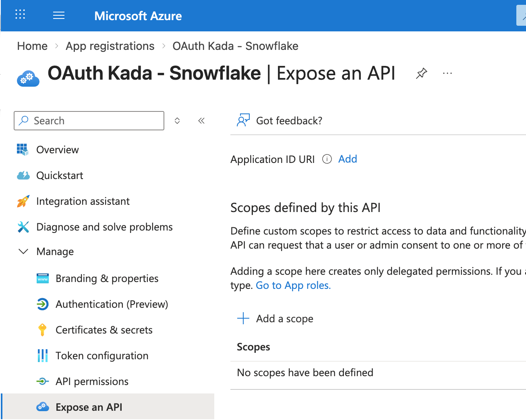Collapse the sidebar using double chevron

(x=201, y=121)
